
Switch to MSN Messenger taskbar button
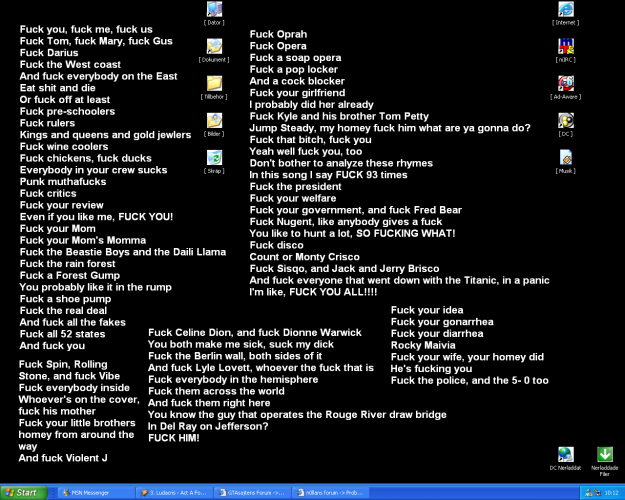(x=96, y=493)
